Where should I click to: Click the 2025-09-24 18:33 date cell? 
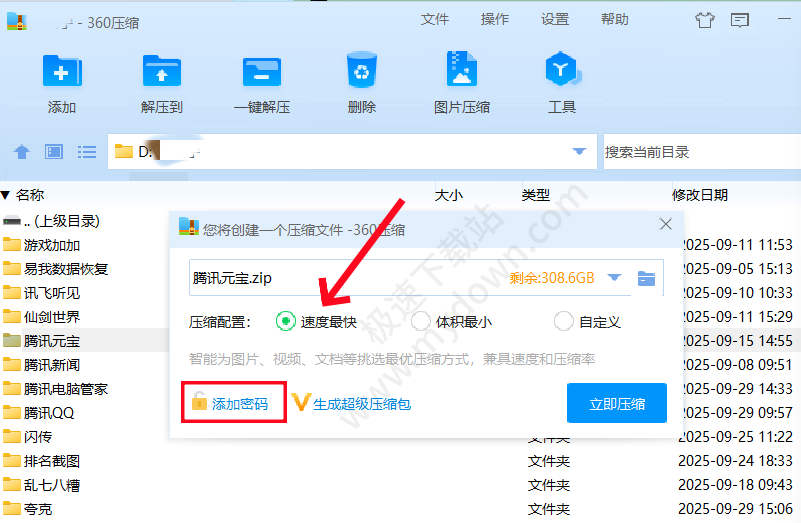pyautogui.click(x=735, y=461)
